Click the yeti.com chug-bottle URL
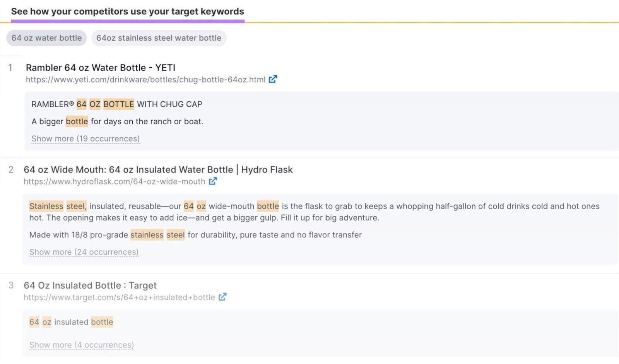The image size is (619, 364). tap(145, 79)
